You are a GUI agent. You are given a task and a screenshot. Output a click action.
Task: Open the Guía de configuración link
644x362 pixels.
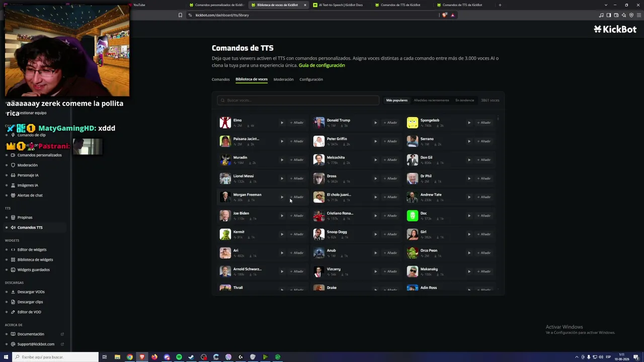click(322, 65)
